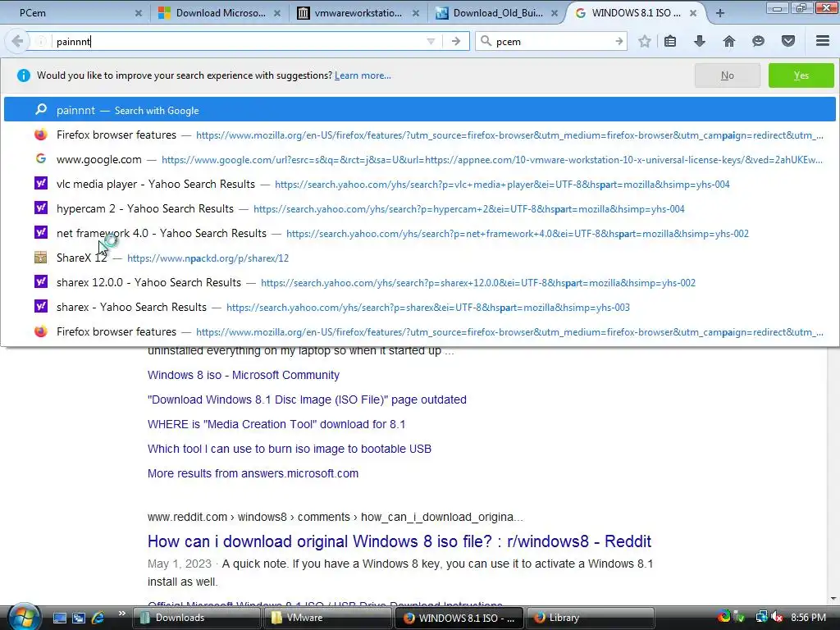Switch to Downloads taskbar window
This screenshot has height=630, width=840.
[x=197, y=618]
